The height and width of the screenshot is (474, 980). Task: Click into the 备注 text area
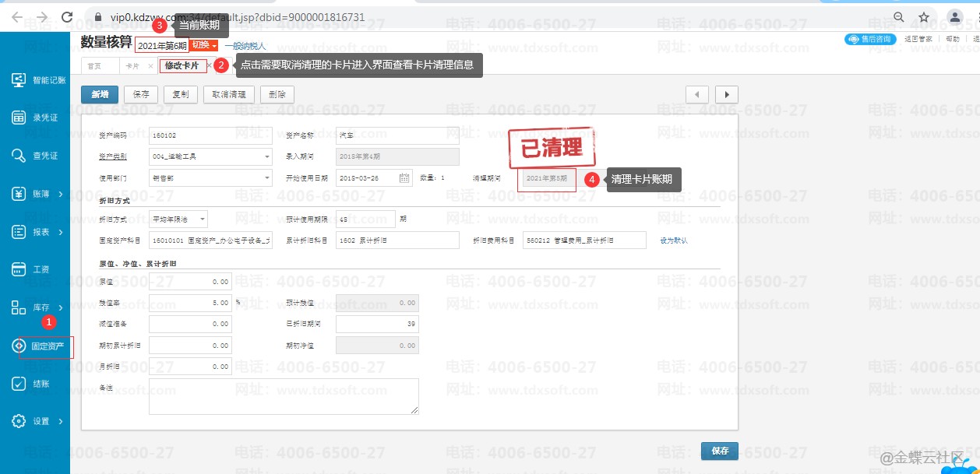pyautogui.click(x=284, y=395)
